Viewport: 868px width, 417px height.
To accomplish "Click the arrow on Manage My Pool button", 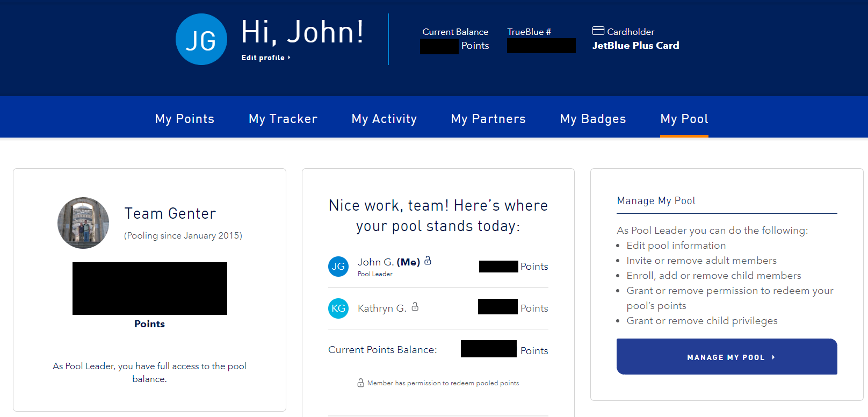I will (773, 357).
